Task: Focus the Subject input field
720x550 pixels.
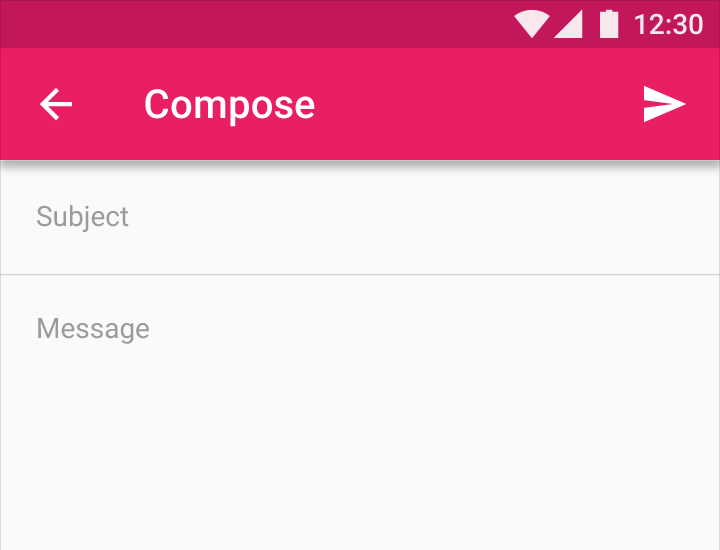Action: (x=360, y=217)
